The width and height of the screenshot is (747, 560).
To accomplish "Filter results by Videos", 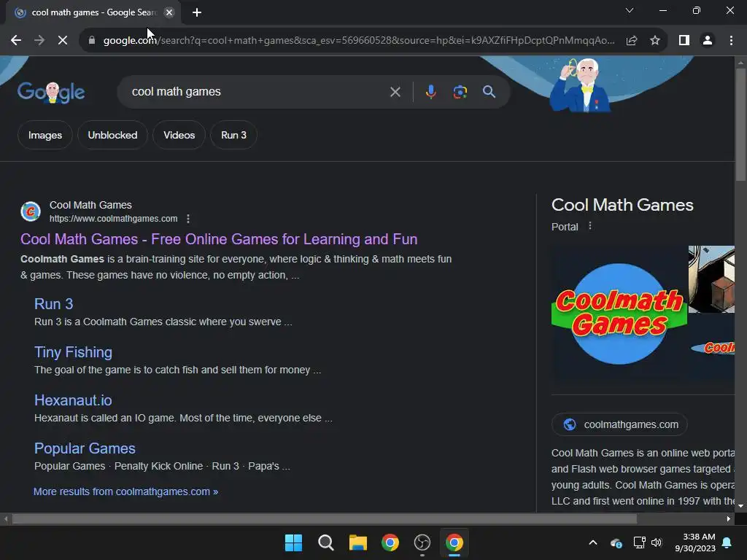I will pyautogui.click(x=179, y=135).
